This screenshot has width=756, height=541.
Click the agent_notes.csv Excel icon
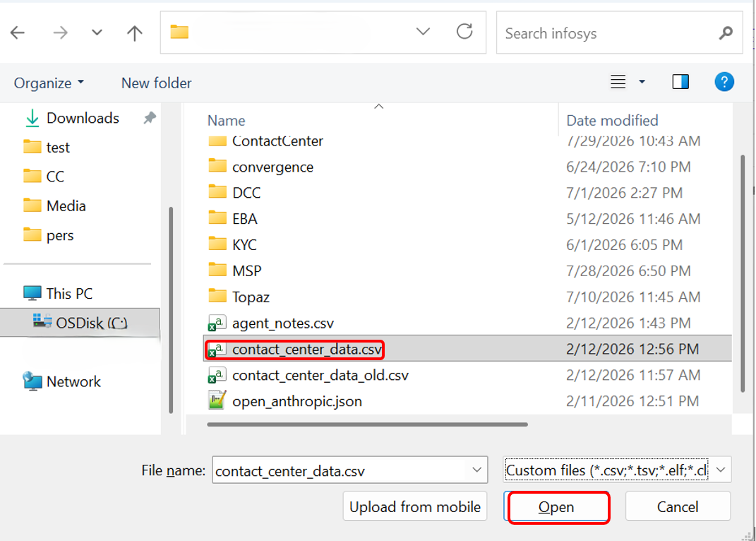pos(217,322)
